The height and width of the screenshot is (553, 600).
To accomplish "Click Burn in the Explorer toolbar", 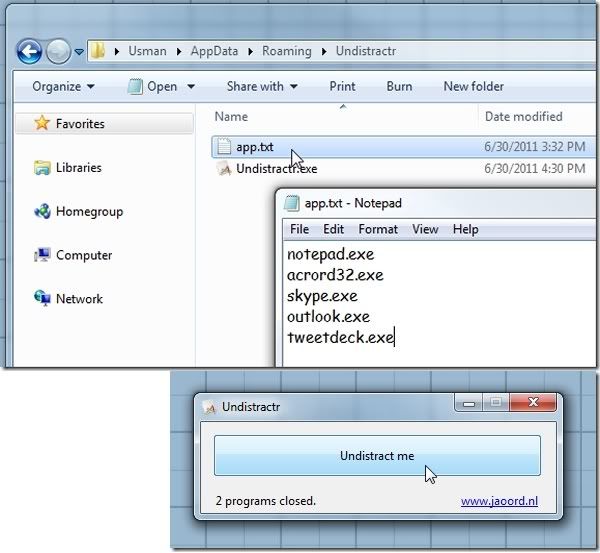I will [399, 86].
